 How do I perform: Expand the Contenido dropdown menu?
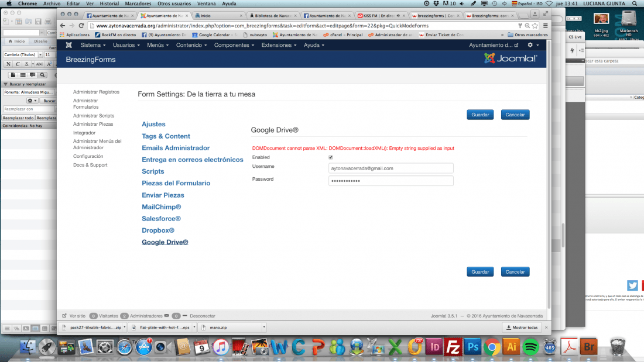tap(191, 45)
